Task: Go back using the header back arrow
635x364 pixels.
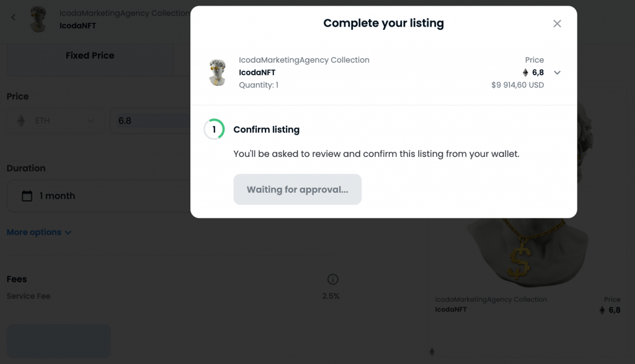Action: pyautogui.click(x=13, y=17)
